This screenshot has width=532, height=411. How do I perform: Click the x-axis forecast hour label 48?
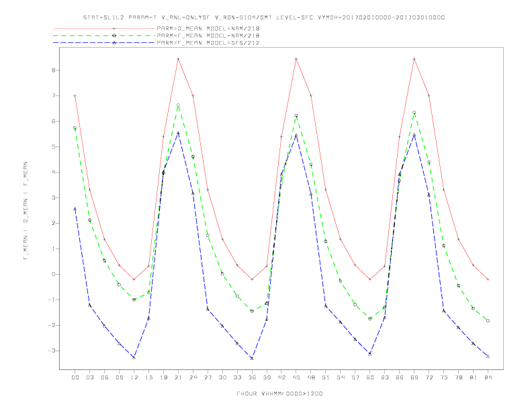(311, 377)
